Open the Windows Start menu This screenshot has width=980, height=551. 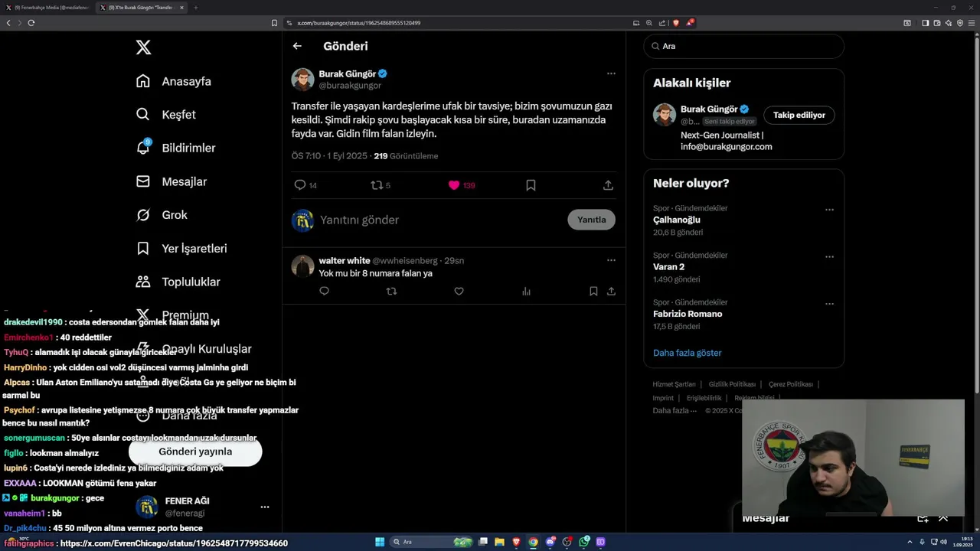click(x=380, y=542)
